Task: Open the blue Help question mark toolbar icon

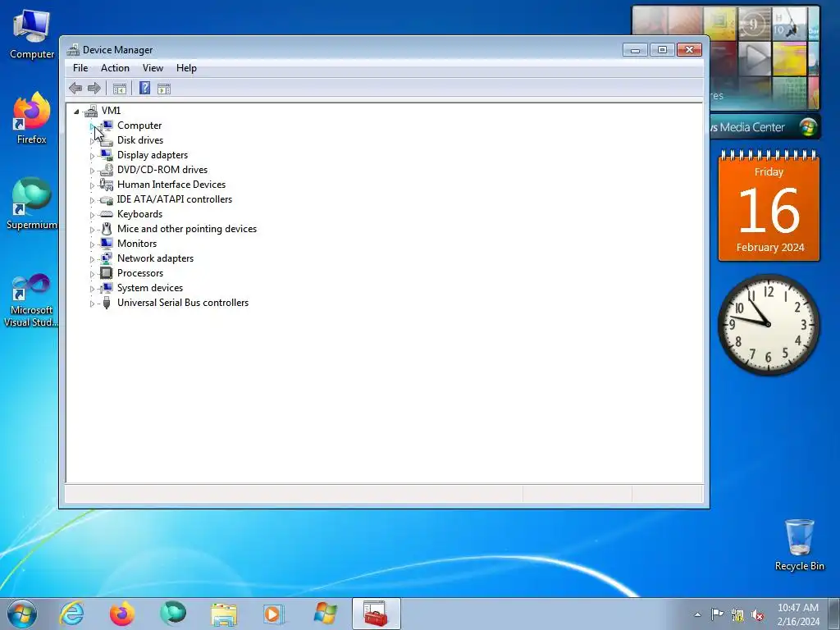Action: tap(144, 89)
